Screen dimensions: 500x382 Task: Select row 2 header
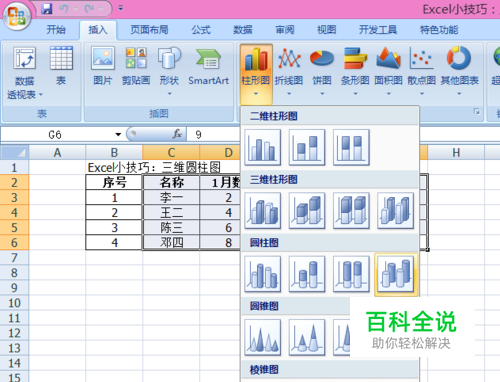[x=14, y=183]
